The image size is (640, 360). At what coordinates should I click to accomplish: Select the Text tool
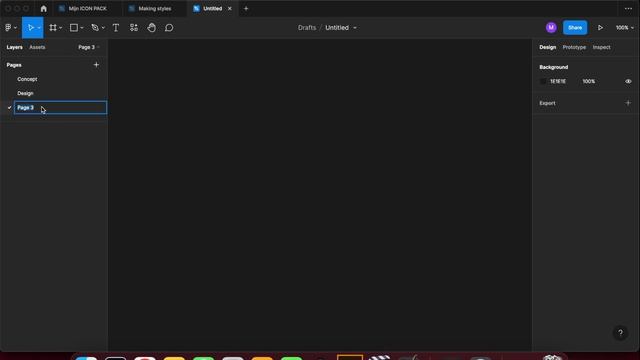coord(116,28)
